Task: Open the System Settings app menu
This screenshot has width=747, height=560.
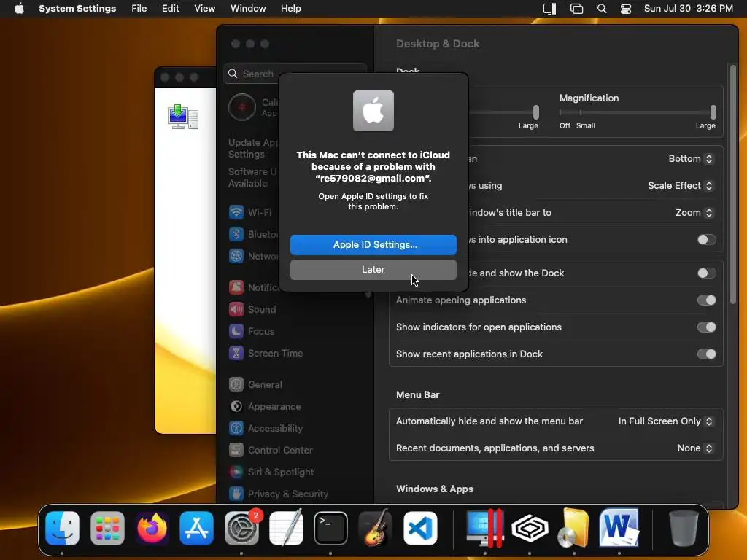Action: point(77,9)
